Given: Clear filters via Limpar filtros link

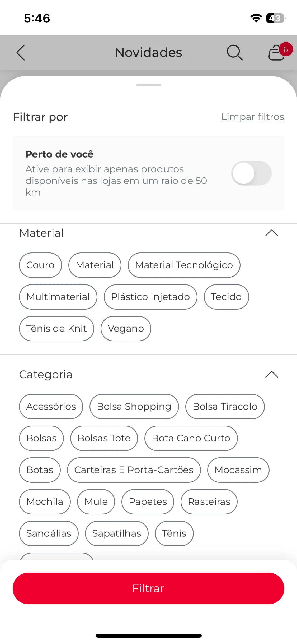Looking at the screenshot, I should tap(253, 117).
